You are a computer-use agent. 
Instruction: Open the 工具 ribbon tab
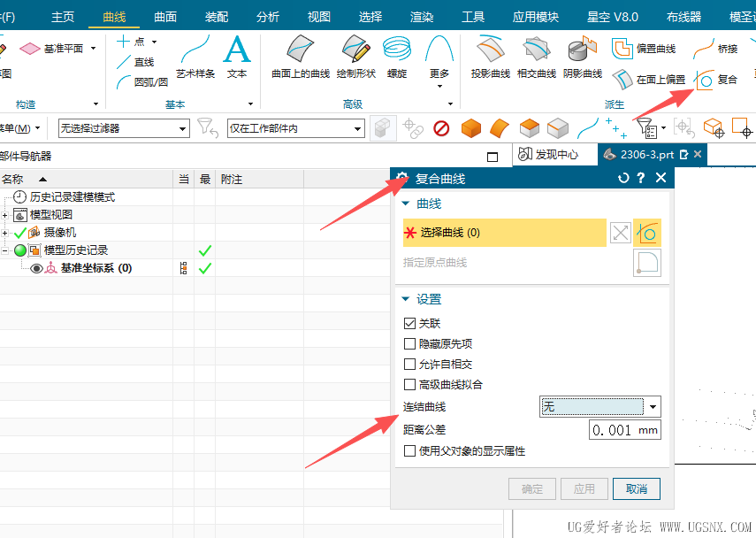pos(473,17)
